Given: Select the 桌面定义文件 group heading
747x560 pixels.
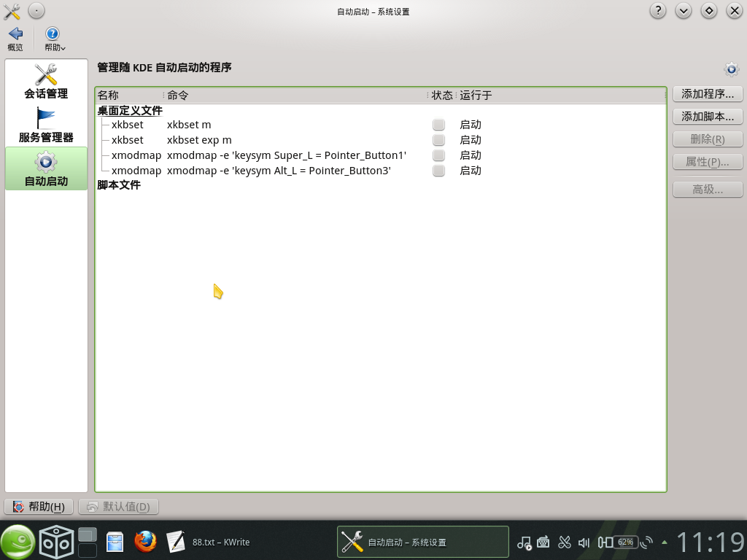Looking at the screenshot, I should point(130,111).
